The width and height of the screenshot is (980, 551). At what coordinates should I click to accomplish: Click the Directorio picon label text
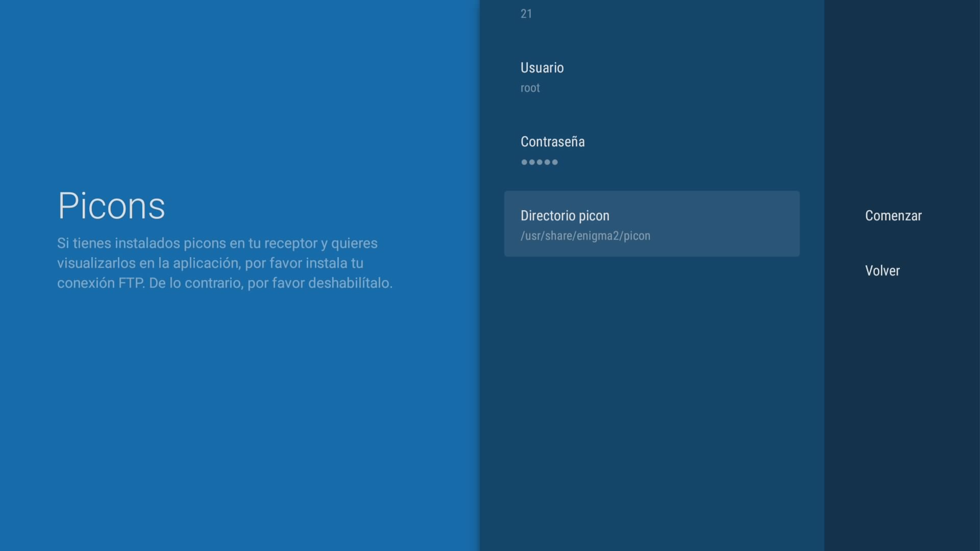click(x=565, y=216)
